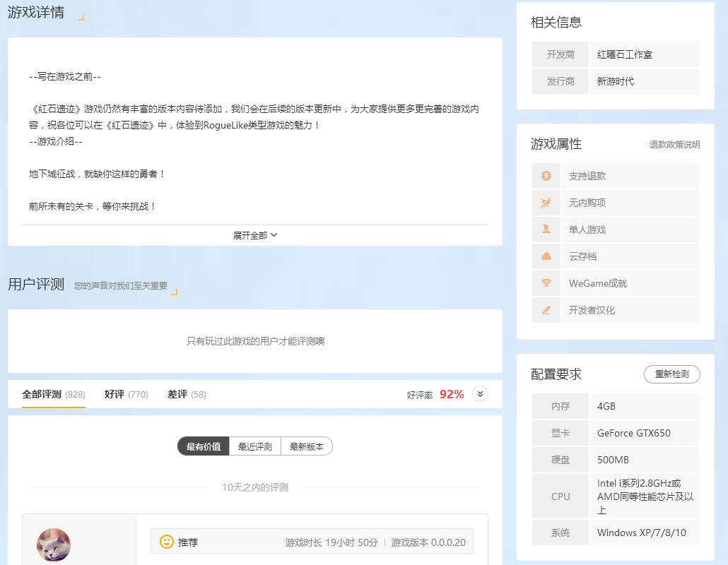Click the 云存档 cloud icon
The image size is (728, 565).
(x=546, y=256)
